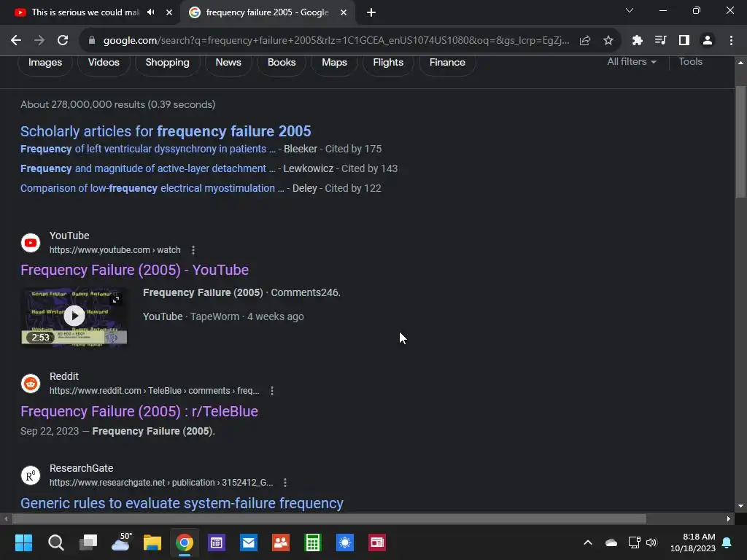The image size is (747, 560).
Task: Filter results by Shopping
Action: pos(167,63)
